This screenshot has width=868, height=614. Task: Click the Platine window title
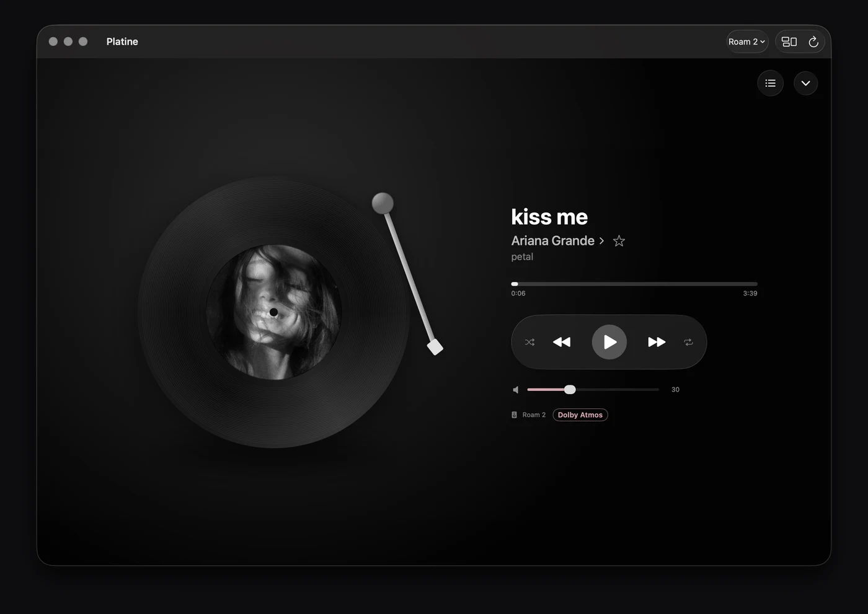coord(122,42)
